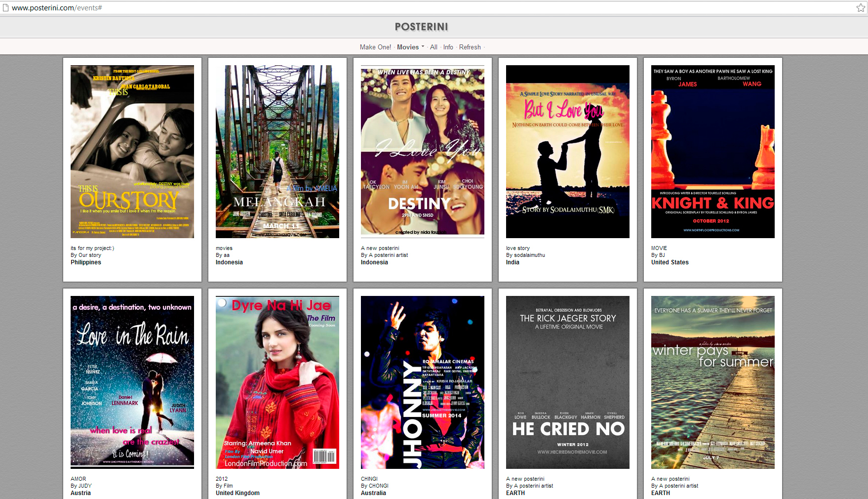Viewport: 868px width, 499px height.
Task: Click the United States country label
Action: coord(670,262)
